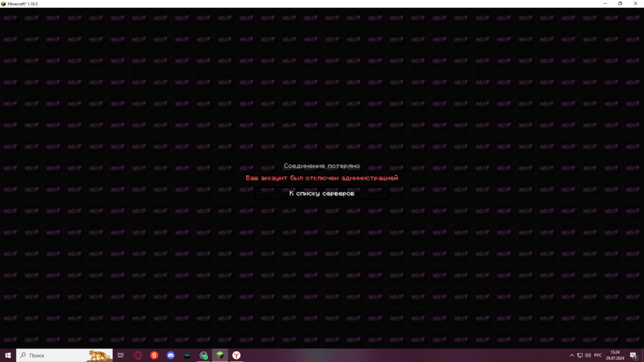Minimize the Minecraft 1.16.5 window

[605, 4]
